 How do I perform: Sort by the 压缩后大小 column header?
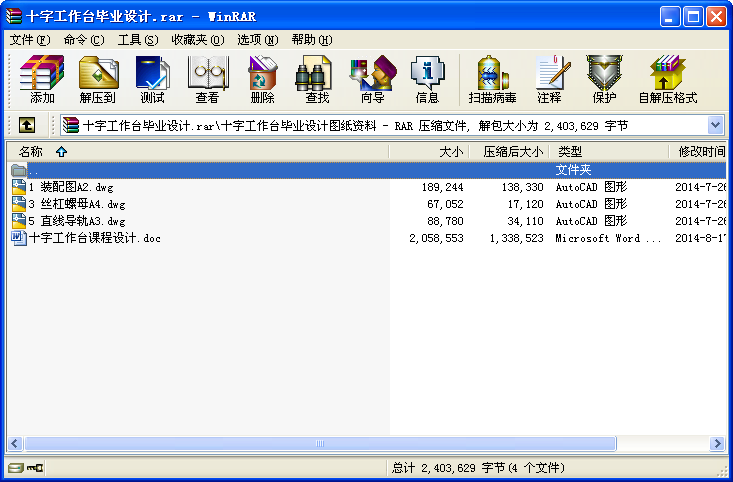509,151
